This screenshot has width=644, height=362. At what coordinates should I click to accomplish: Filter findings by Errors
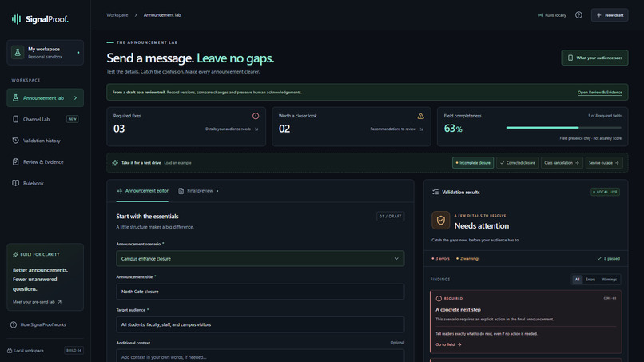[x=590, y=280]
